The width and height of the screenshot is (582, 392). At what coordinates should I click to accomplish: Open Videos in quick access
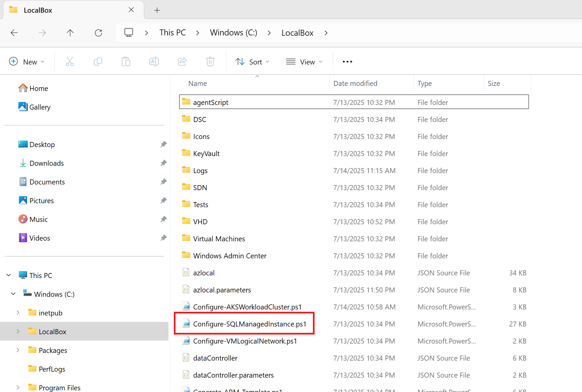34,238
